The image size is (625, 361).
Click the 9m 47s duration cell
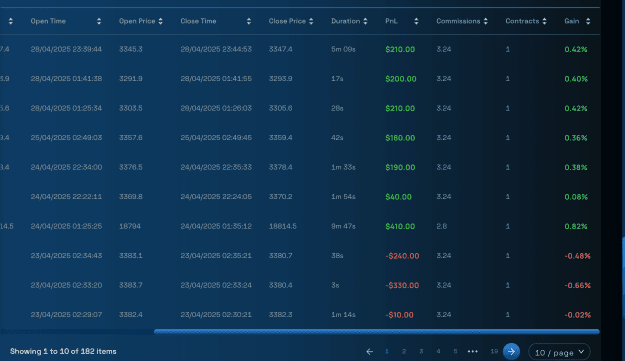pyautogui.click(x=343, y=226)
